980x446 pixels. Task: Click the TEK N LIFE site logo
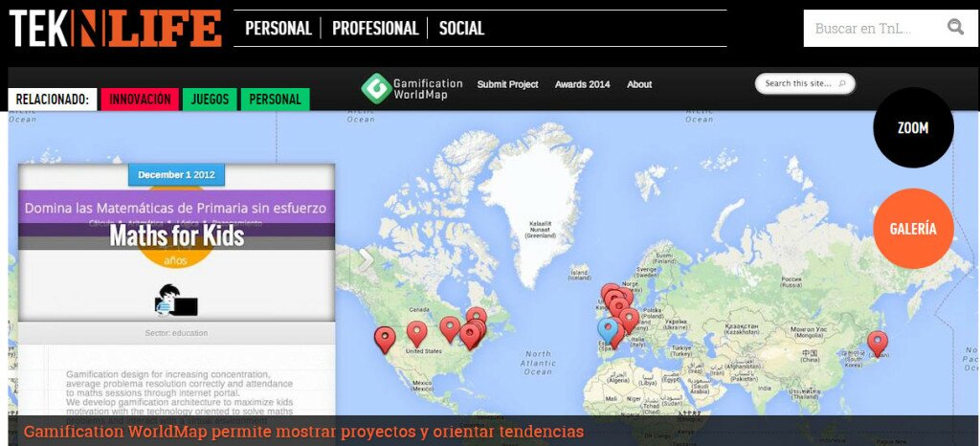116,29
